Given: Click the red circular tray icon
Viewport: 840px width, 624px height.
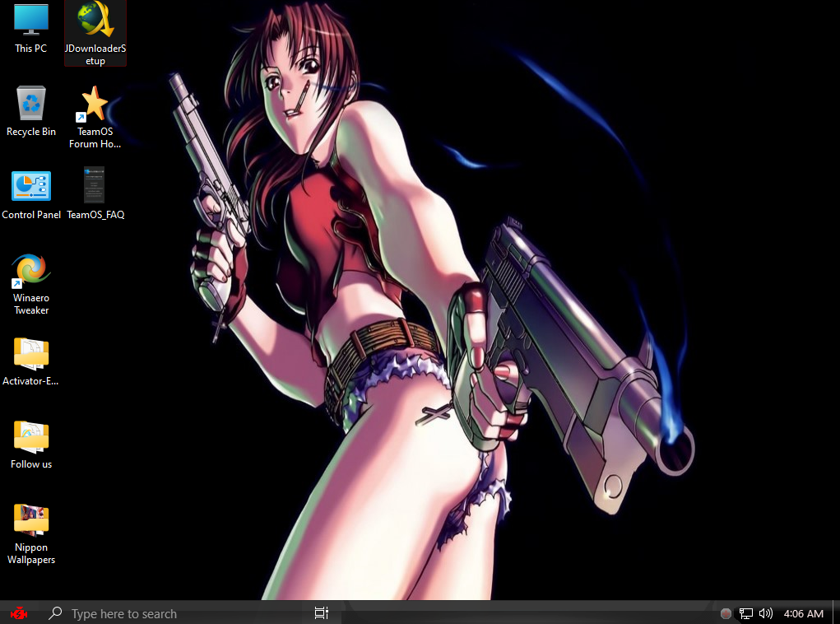Looking at the screenshot, I should pos(726,613).
